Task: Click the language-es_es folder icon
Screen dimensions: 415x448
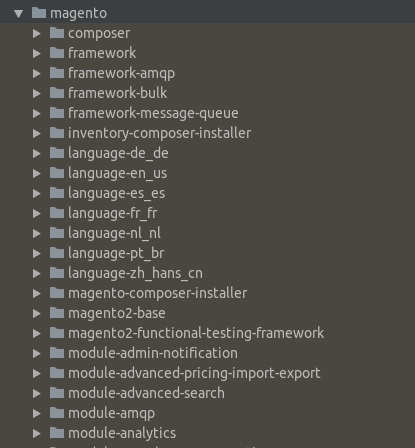Action: click(x=57, y=193)
